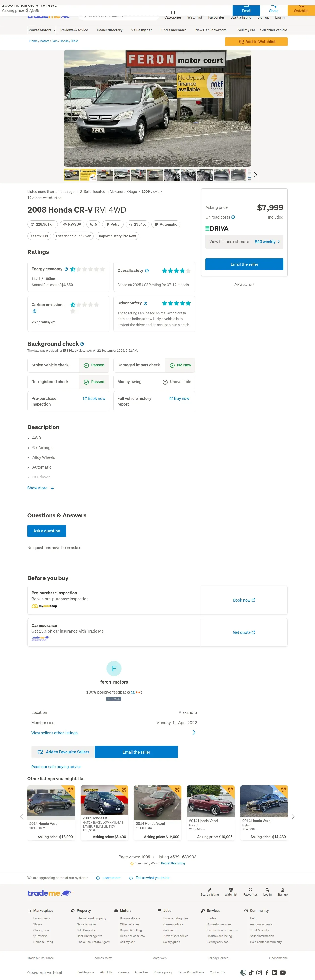The image size is (315, 980).
Task: Go to next recommended listings arrow
Action: pos(293,817)
